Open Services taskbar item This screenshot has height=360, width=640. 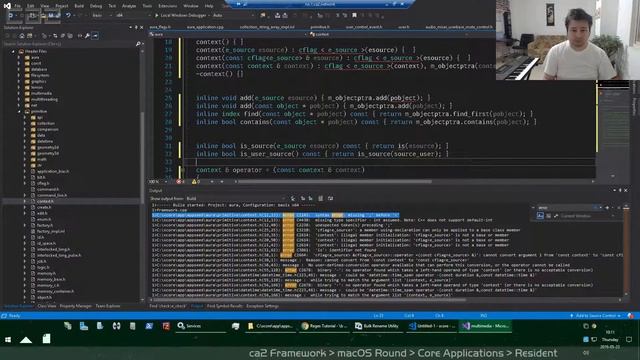tap(200, 326)
